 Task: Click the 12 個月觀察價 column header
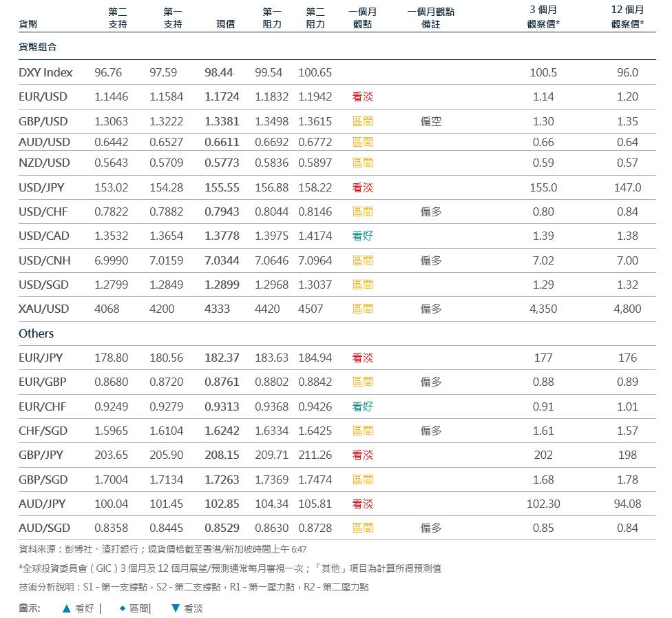pyautogui.click(x=627, y=18)
